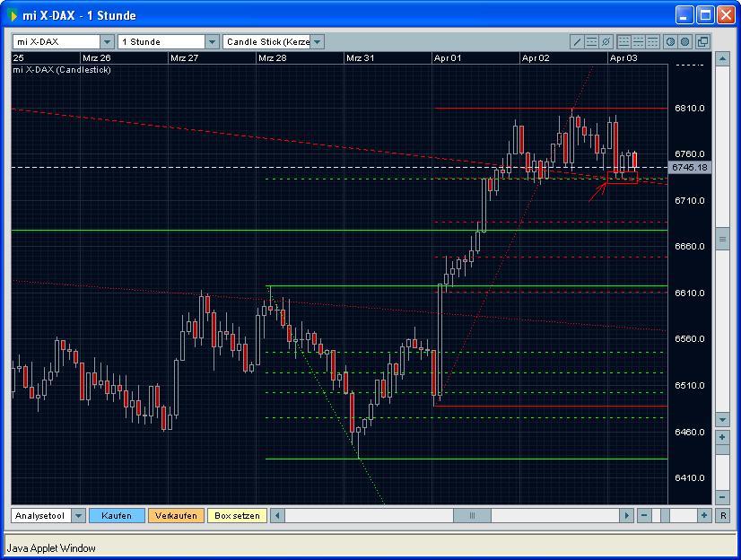The image size is (741, 560).
Task: Click the crossed-circle delete drawings icon
Action: pyautogui.click(x=606, y=41)
